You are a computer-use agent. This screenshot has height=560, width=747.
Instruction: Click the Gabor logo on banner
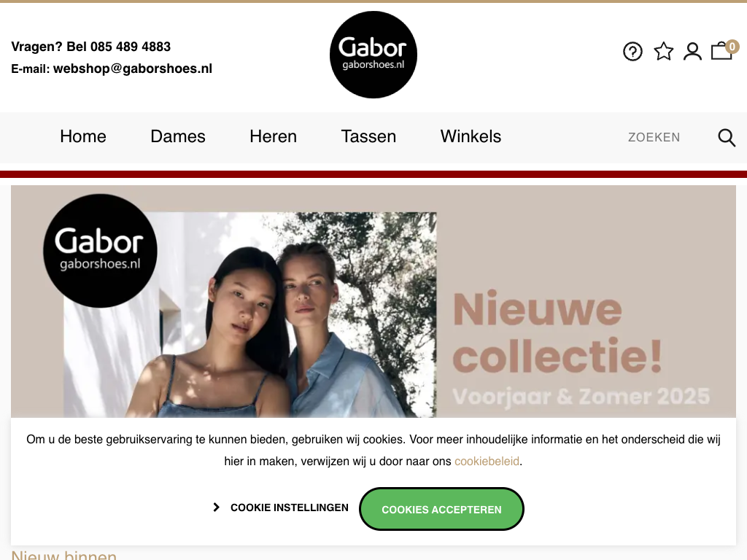pyautogui.click(x=100, y=251)
